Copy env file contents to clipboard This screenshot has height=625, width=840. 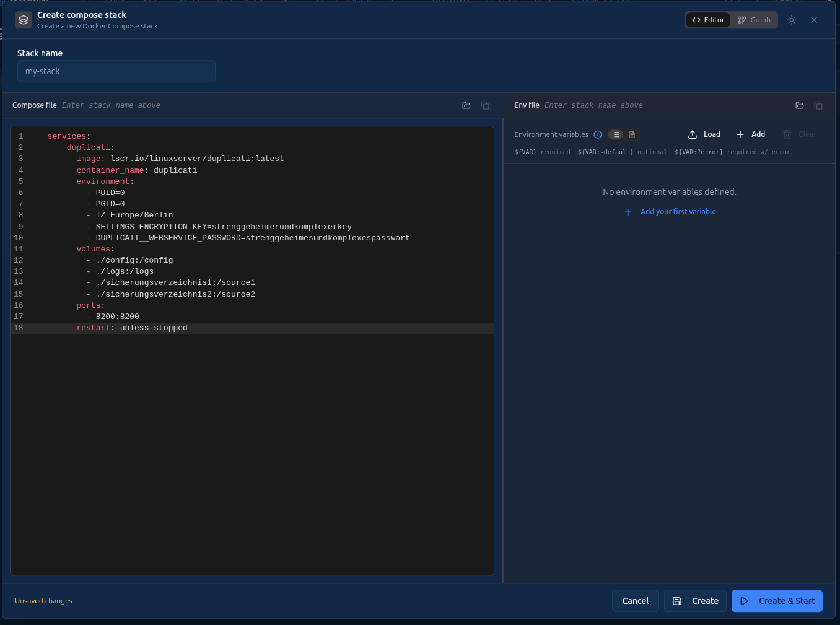point(818,105)
